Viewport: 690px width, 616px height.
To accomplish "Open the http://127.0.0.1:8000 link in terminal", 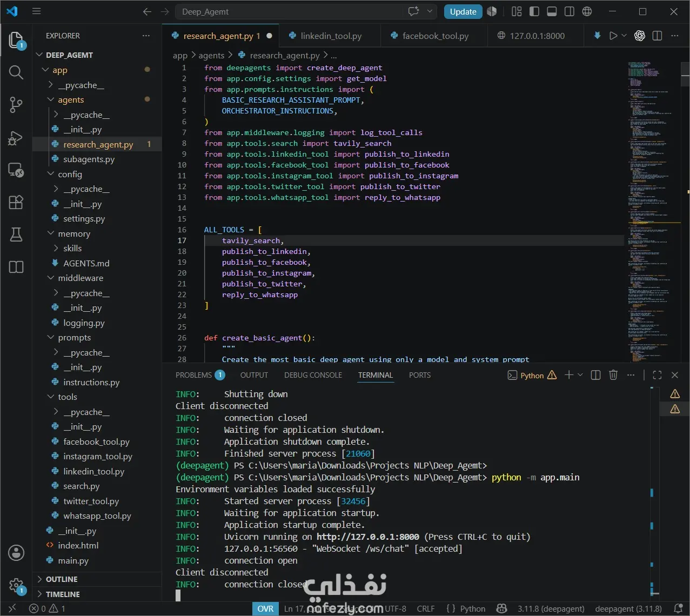I will coord(368,537).
